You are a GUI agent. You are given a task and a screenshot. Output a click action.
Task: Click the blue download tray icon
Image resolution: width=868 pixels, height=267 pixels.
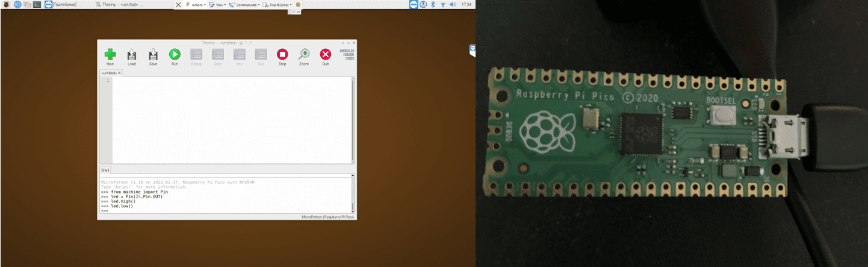coord(423,4)
